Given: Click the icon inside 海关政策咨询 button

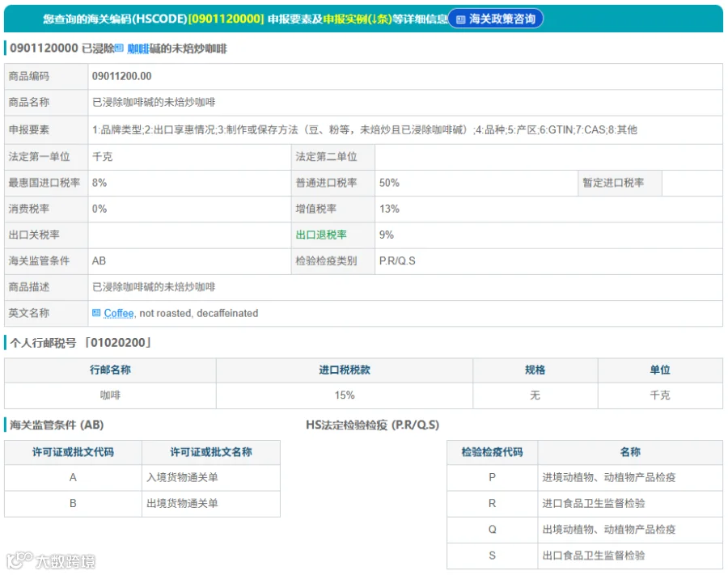Looking at the screenshot, I should [460, 19].
